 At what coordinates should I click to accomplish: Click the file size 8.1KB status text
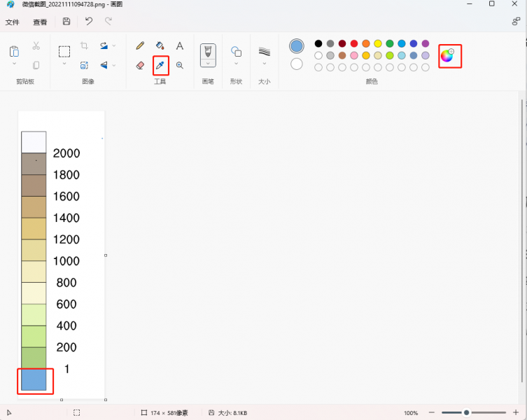[x=232, y=413]
